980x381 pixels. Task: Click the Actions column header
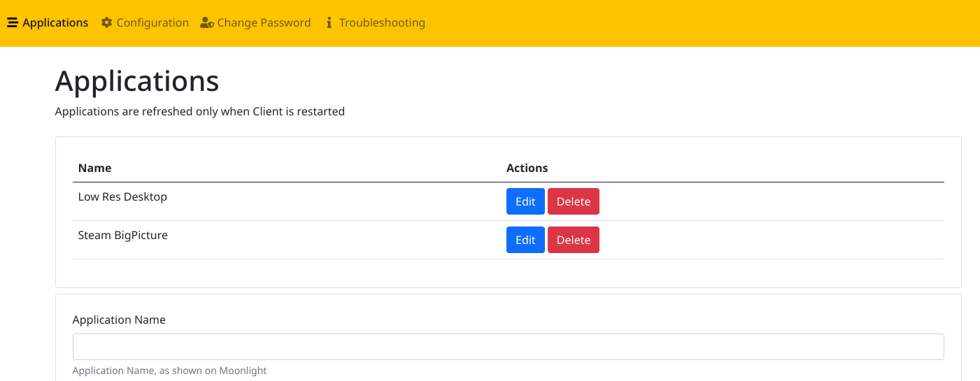coord(527,168)
